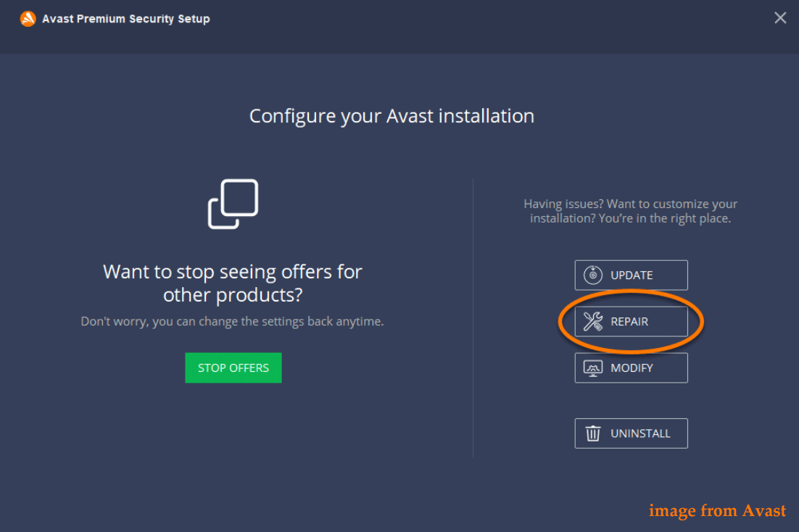Click the 'Having issues?' description text

pyautogui.click(x=630, y=211)
